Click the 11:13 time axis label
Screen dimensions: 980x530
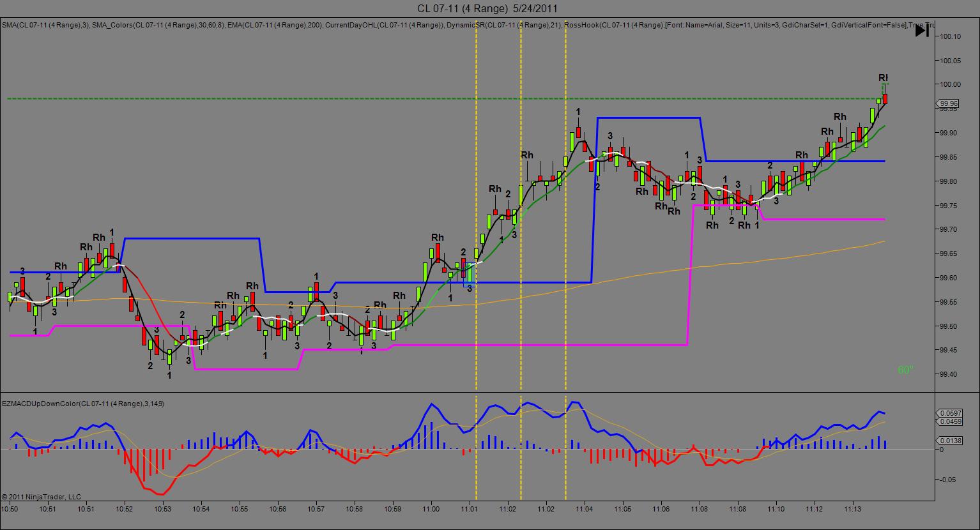pos(853,509)
